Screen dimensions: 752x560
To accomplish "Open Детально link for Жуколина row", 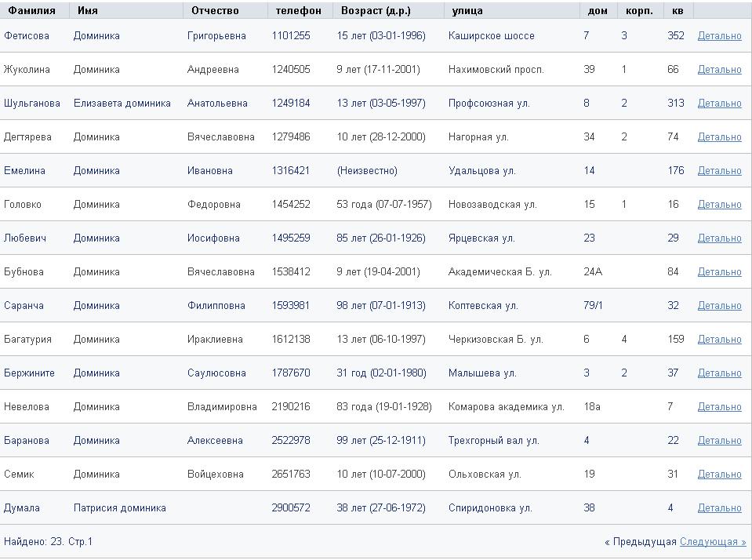I will (719, 70).
